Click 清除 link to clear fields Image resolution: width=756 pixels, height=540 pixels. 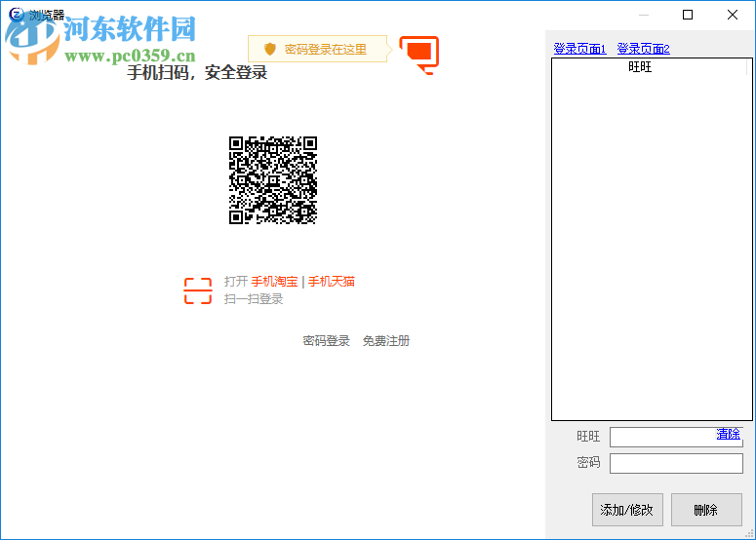pos(728,434)
